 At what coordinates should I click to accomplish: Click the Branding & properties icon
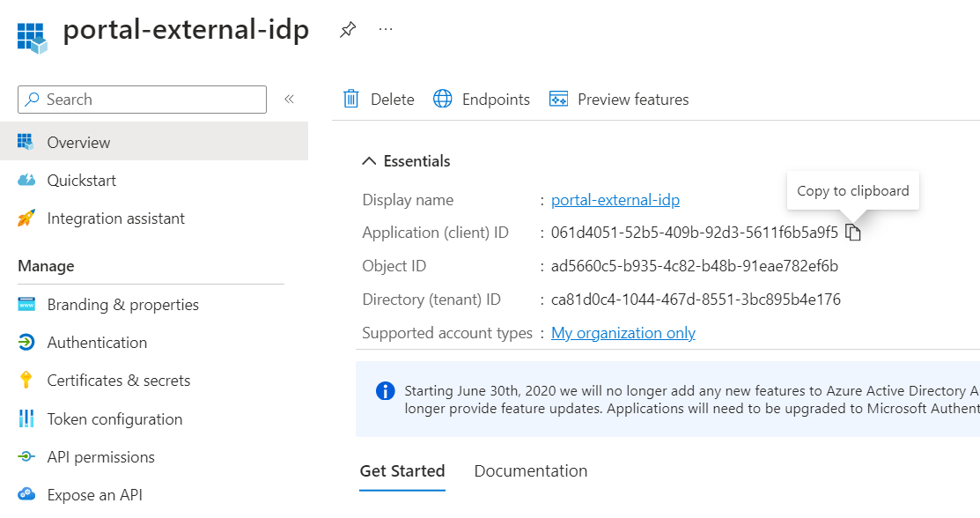[x=26, y=304]
